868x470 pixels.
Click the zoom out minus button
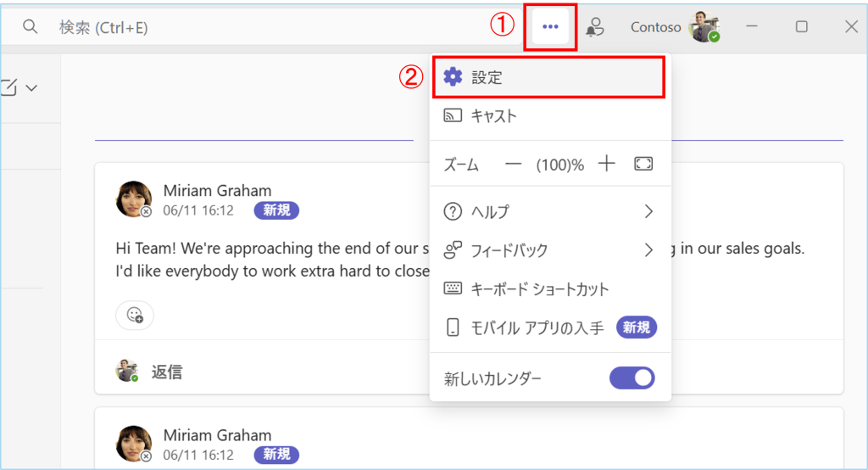tap(513, 165)
